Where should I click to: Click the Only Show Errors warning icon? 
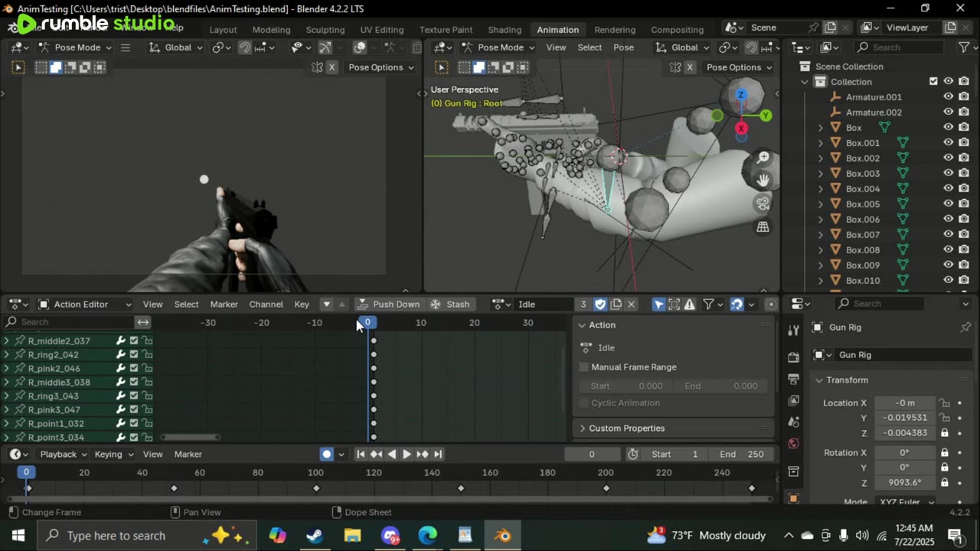pos(690,304)
